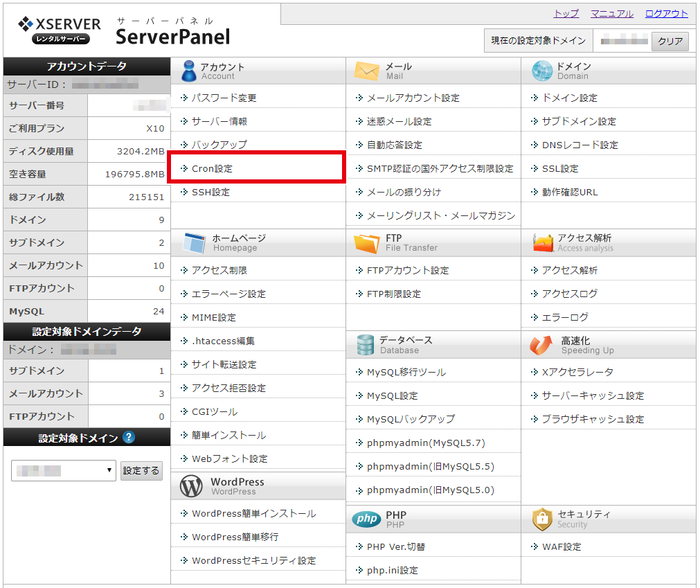Select 動作確認URL
The height and width of the screenshot is (588, 700).
(x=570, y=192)
